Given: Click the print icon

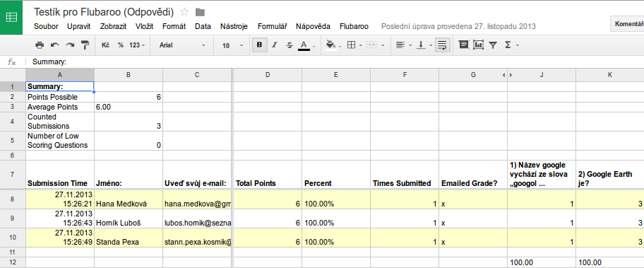Looking at the screenshot, I should click(x=40, y=45).
